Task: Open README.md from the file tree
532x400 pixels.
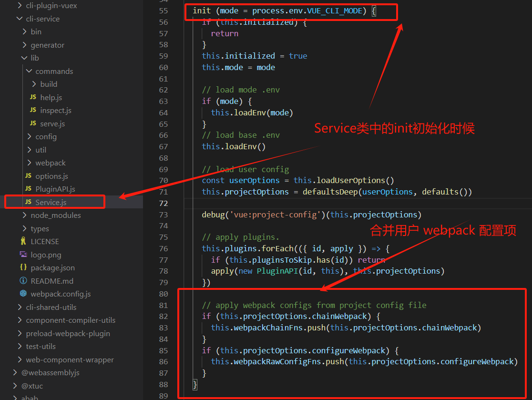Action: (x=52, y=281)
